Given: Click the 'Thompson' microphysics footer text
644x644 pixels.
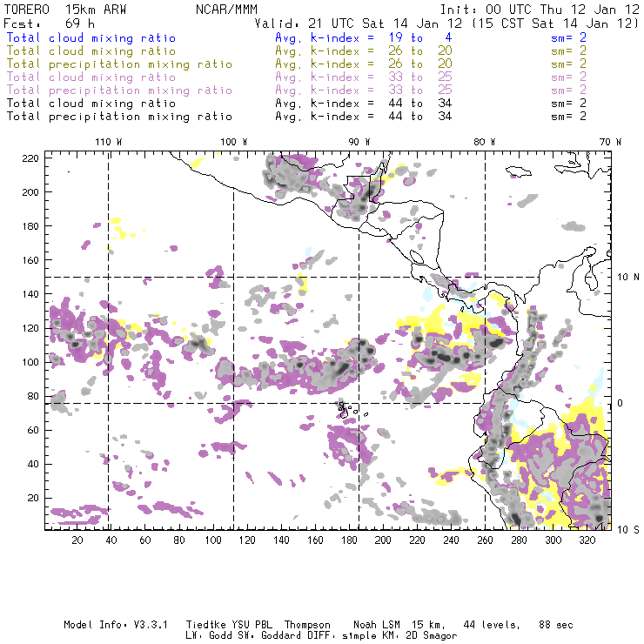Looking at the screenshot, I should coord(307,625).
